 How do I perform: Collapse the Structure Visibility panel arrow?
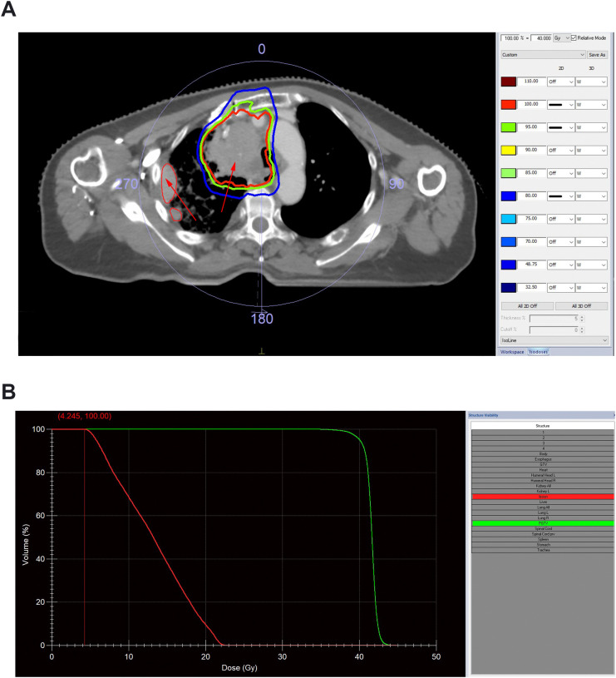tap(614, 415)
